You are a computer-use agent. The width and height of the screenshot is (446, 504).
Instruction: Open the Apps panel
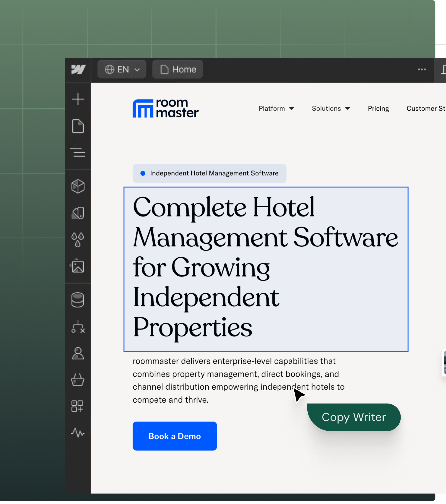point(77,406)
